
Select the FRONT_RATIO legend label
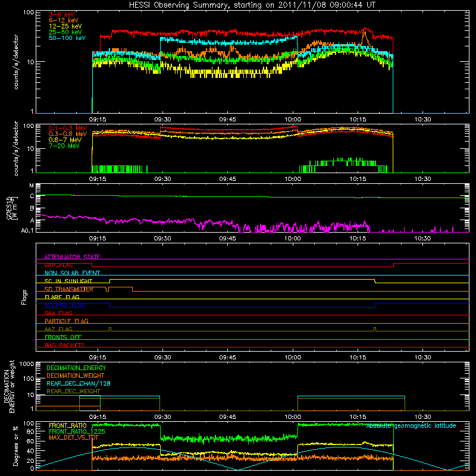[x=68, y=425]
